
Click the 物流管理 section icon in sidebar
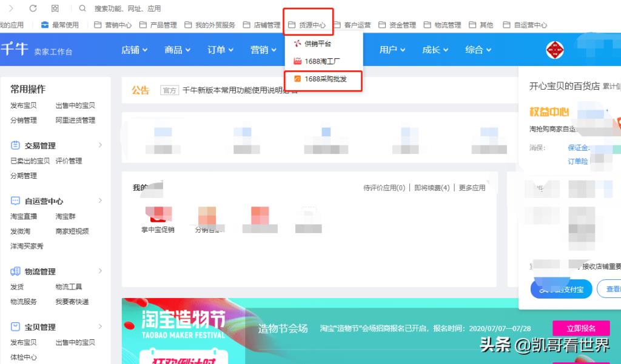[x=15, y=271]
